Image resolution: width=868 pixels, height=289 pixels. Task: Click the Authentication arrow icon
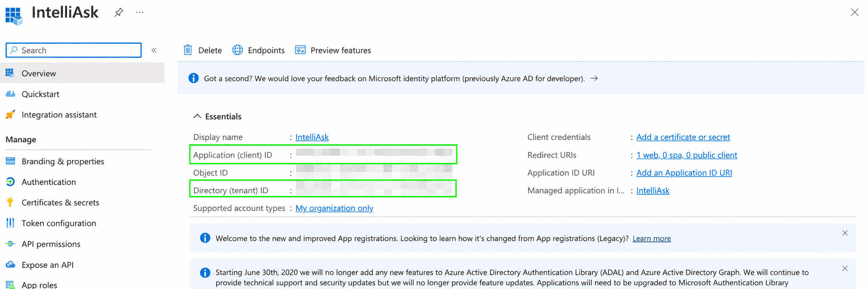point(10,182)
